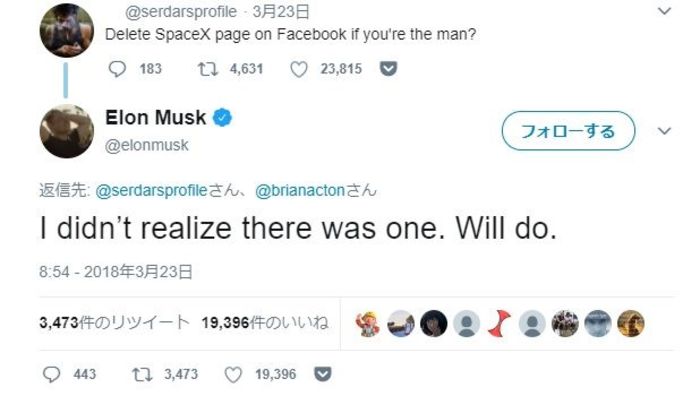Reply to the serdarsprofile tweet

click(117, 69)
